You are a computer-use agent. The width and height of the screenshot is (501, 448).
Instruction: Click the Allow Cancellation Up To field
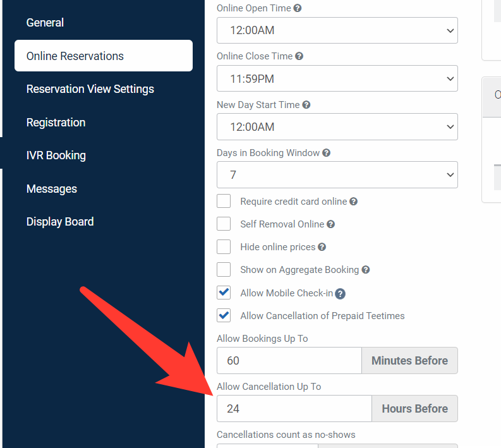(294, 409)
